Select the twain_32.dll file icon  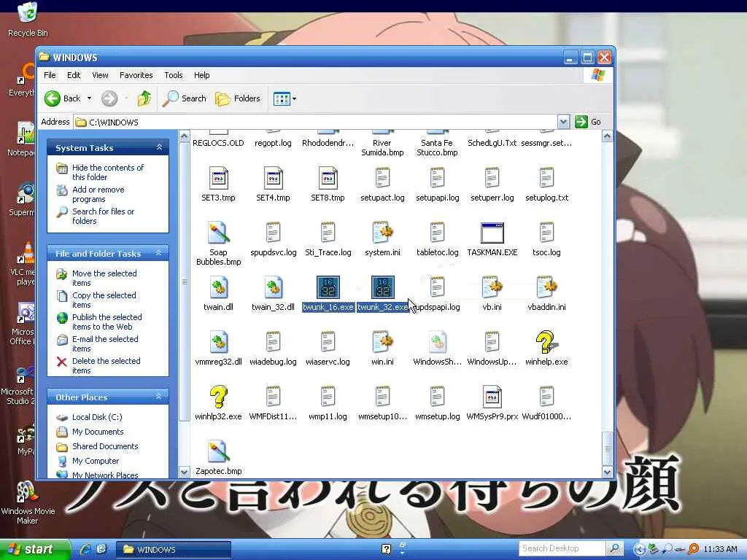[x=273, y=287]
